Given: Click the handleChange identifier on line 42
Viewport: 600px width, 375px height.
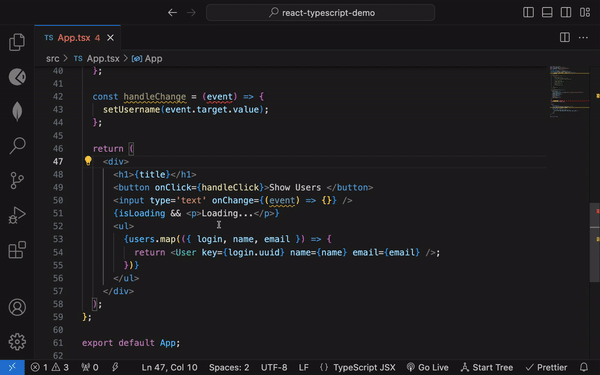Looking at the screenshot, I should 155,96.
